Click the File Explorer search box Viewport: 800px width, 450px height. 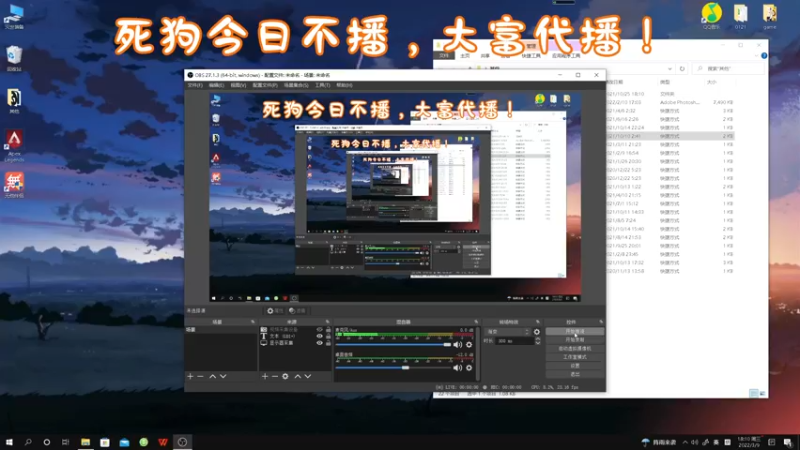[727, 68]
